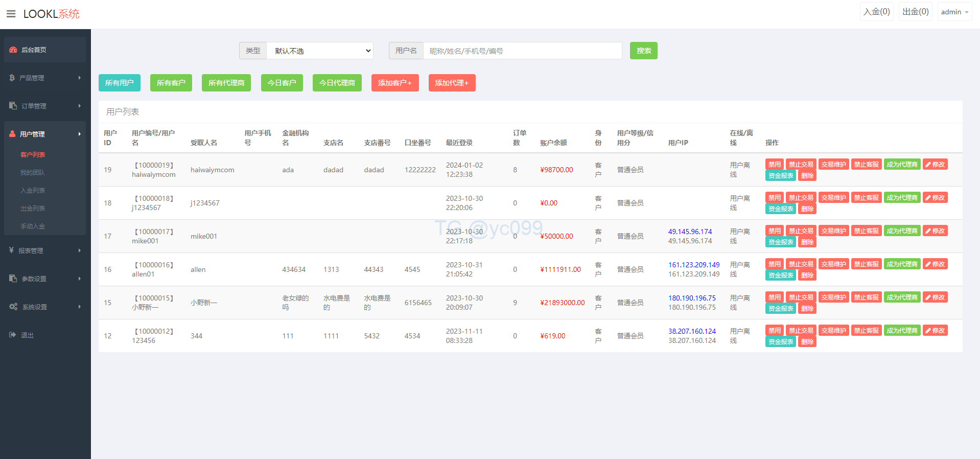This screenshot has width=980, height=459.
Task: Open 入金列表 in the sidebar
Action: click(33, 190)
